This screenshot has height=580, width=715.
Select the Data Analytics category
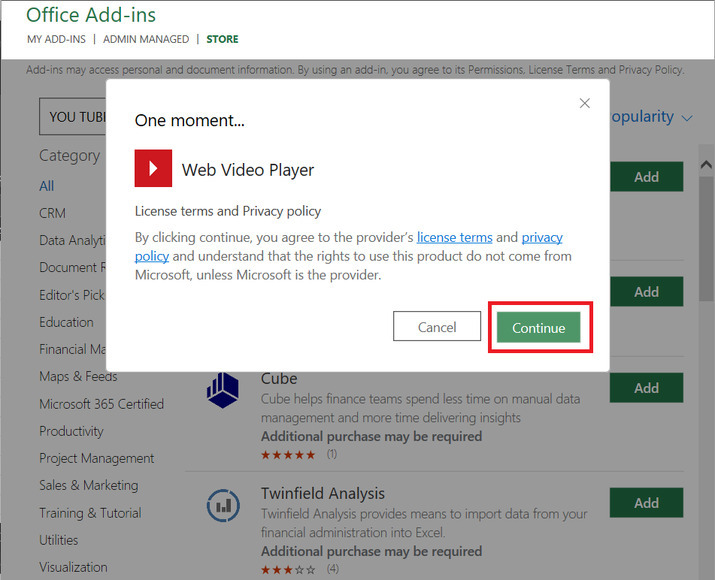(x=73, y=240)
